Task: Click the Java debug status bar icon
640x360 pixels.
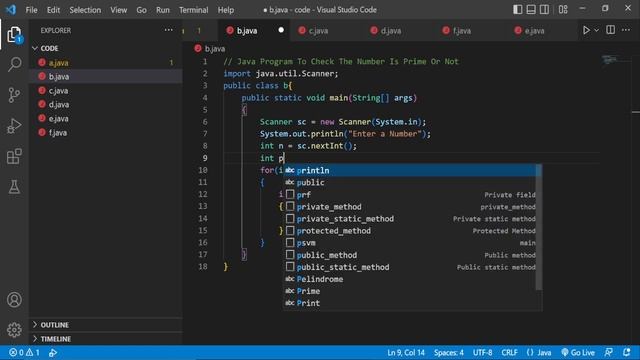Action: [x=53, y=352]
